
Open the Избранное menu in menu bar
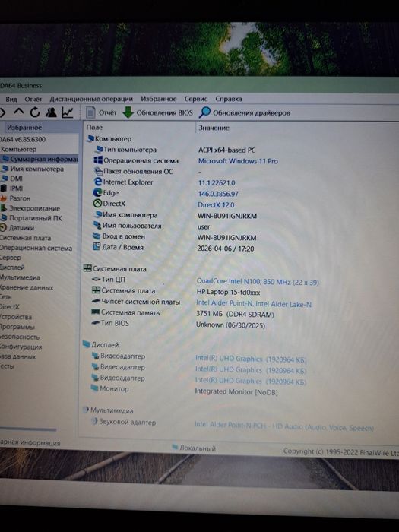pyautogui.click(x=159, y=99)
